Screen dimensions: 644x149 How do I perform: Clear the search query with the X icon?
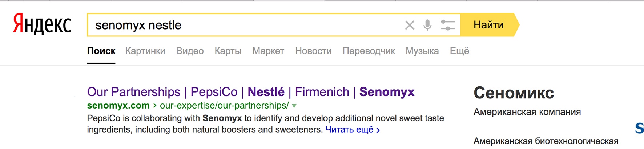pos(410,25)
